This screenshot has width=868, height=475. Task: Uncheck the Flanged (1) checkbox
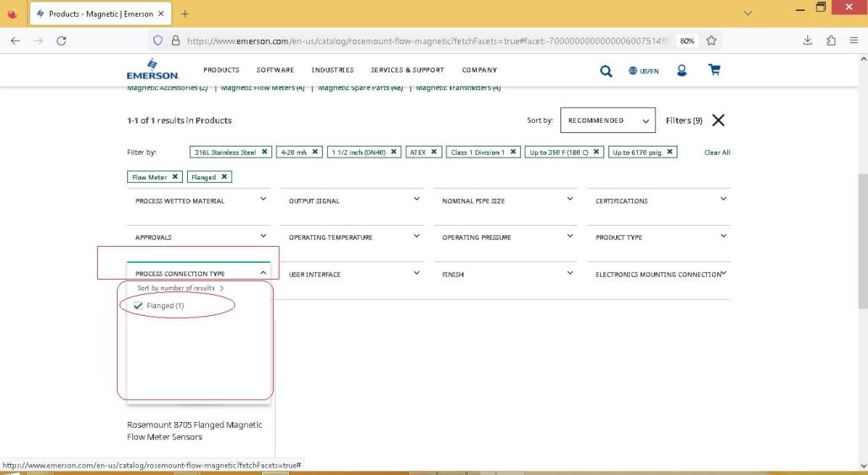click(x=138, y=305)
